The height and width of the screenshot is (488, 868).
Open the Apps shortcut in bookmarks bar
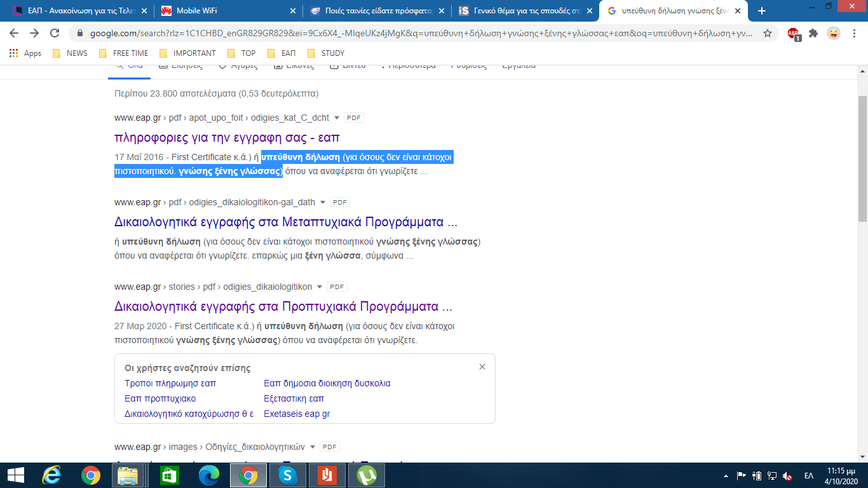[x=25, y=53]
